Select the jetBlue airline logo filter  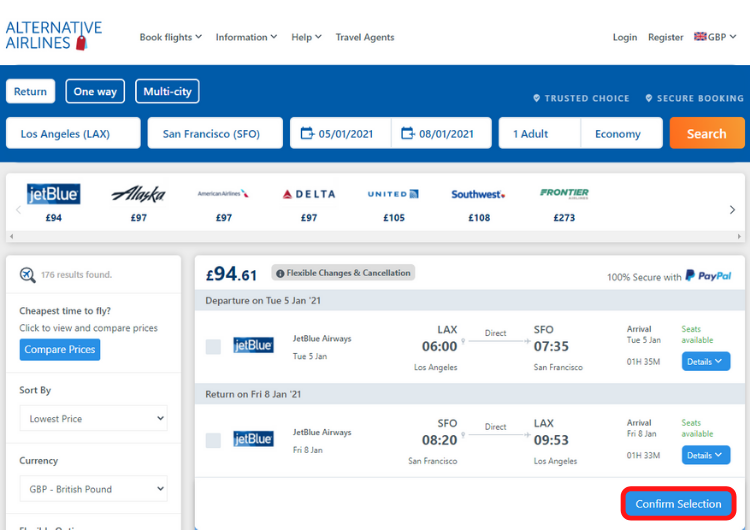click(54, 194)
